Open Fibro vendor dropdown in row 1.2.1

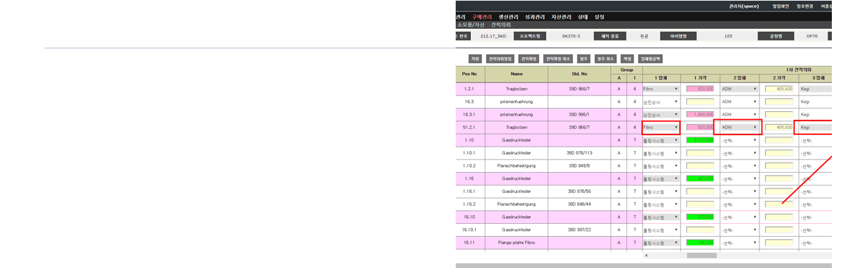pos(660,88)
